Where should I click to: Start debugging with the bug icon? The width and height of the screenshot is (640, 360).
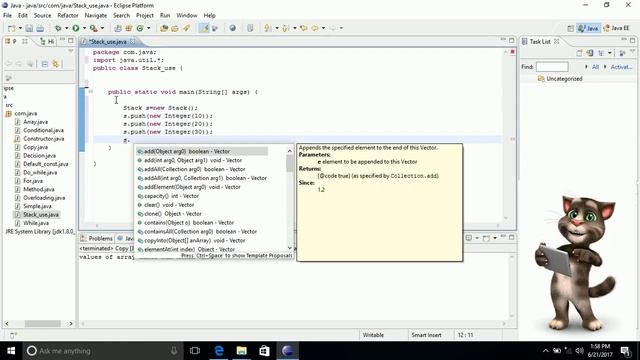pos(58,28)
